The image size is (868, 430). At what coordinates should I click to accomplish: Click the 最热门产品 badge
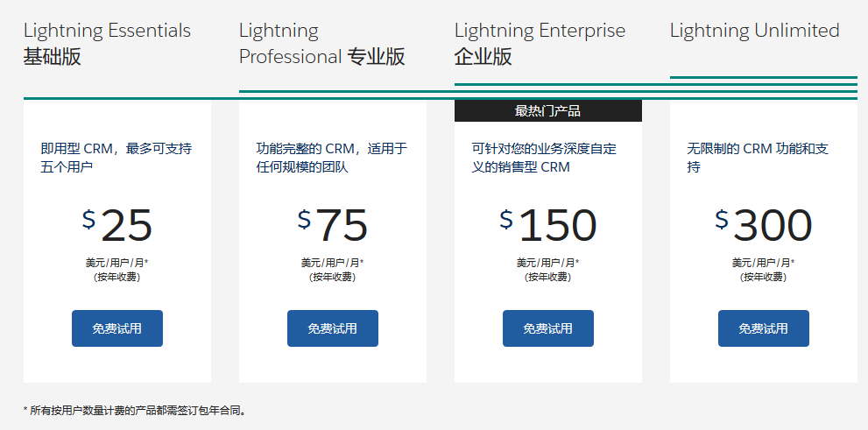click(x=548, y=111)
